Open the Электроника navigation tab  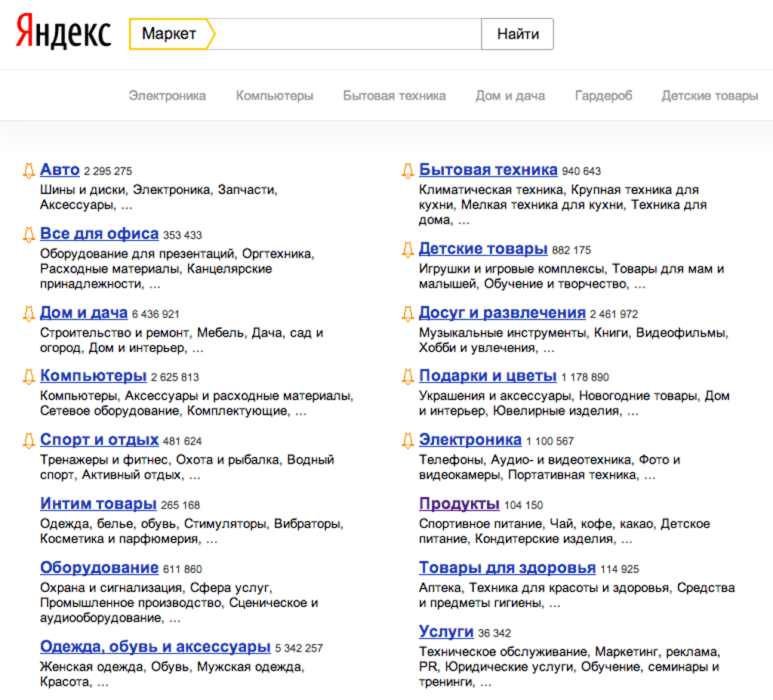pos(167,96)
